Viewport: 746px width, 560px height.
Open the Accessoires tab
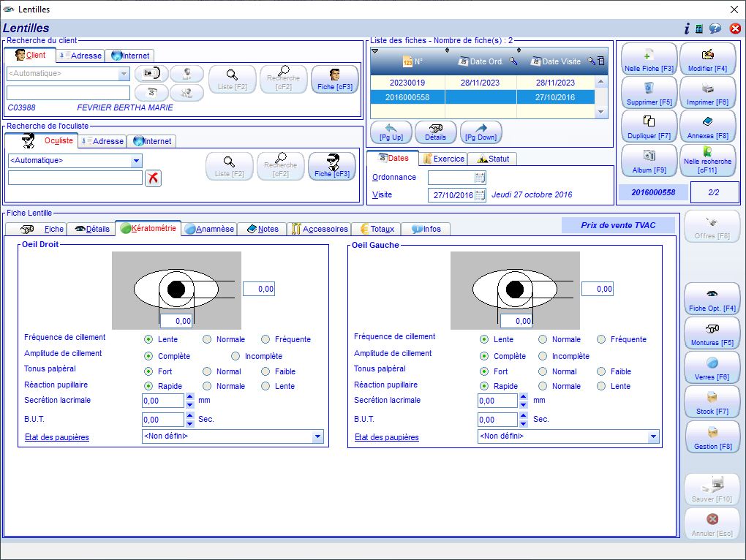click(320, 229)
